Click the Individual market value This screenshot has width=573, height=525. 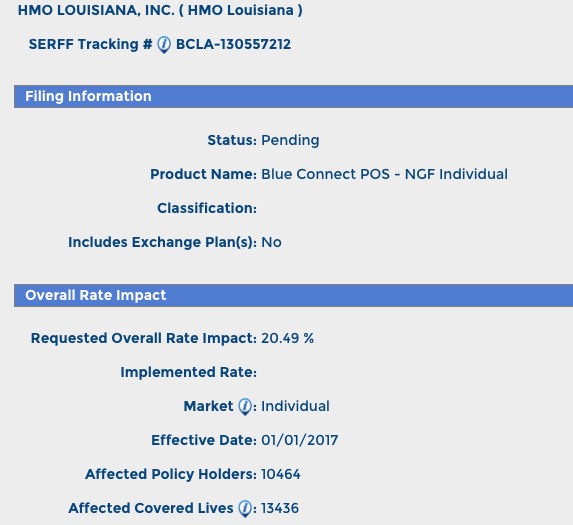tap(295, 406)
